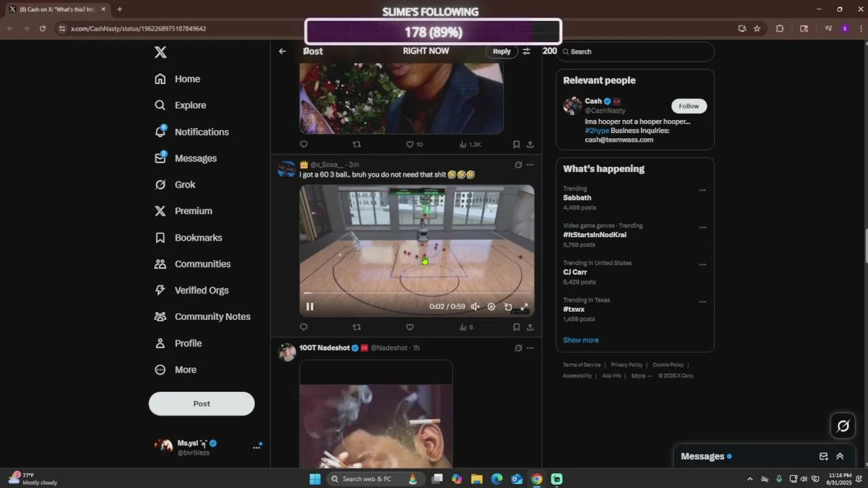This screenshot has height=488, width=868.
Task: Share the x_Sosa__ video post
Action: point(530,327)
